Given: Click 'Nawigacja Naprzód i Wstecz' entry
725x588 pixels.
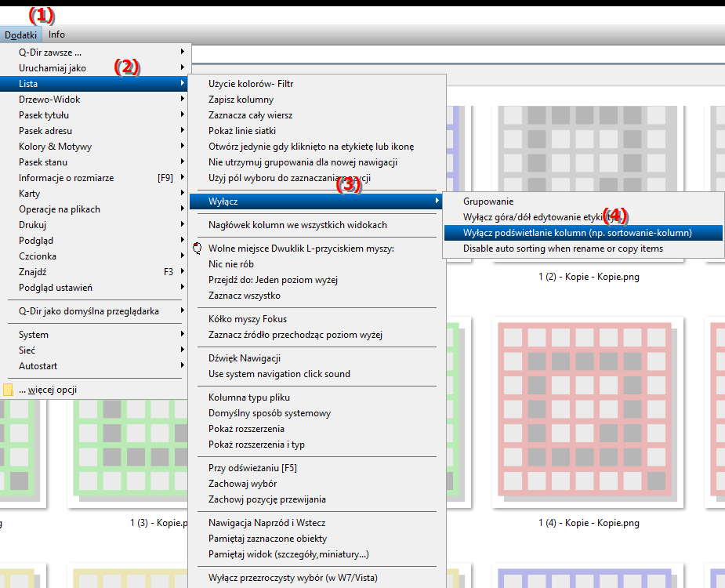Looking at the screenshot, I should tap(317, 523).
